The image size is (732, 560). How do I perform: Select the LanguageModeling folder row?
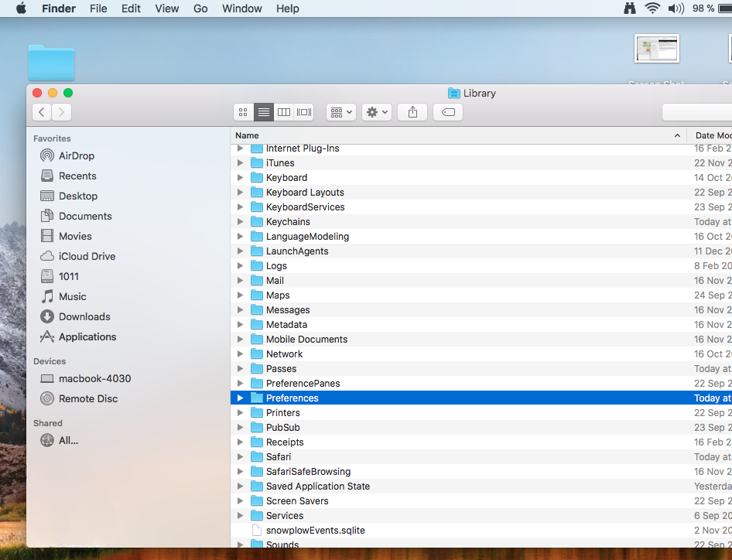pos(481,237)
